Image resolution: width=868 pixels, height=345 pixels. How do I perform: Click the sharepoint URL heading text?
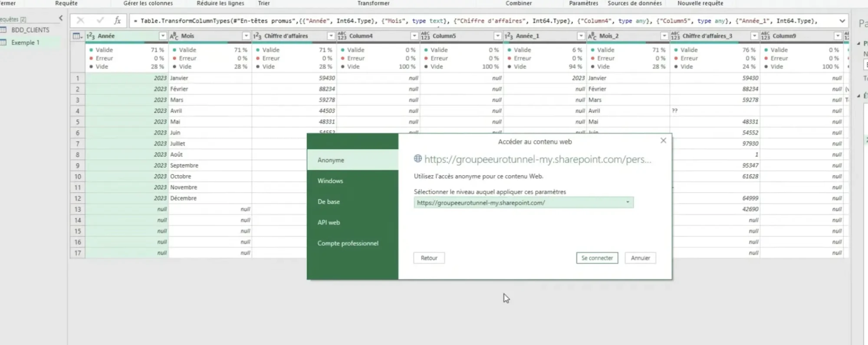(538, 159)
